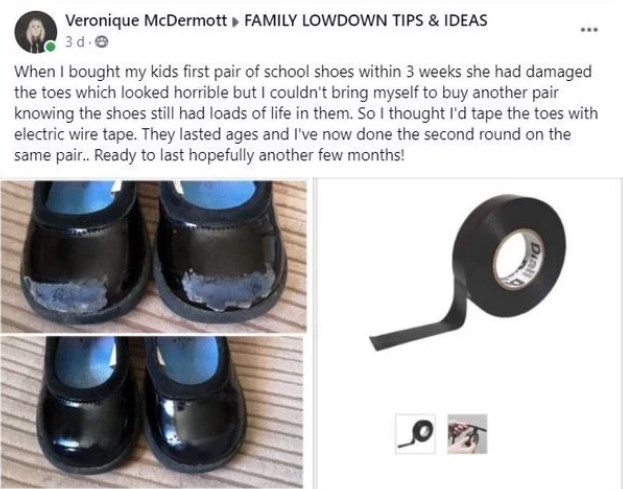The height and width of the screenshot is (489, 623).
Task: Click the post text about school shoes
Action: [306, 113]
